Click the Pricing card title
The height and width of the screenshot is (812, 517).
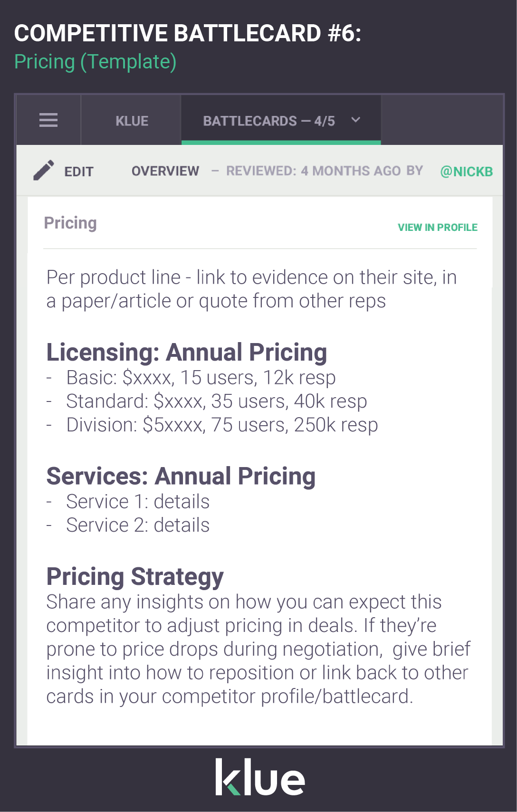[x=70, y=223]
